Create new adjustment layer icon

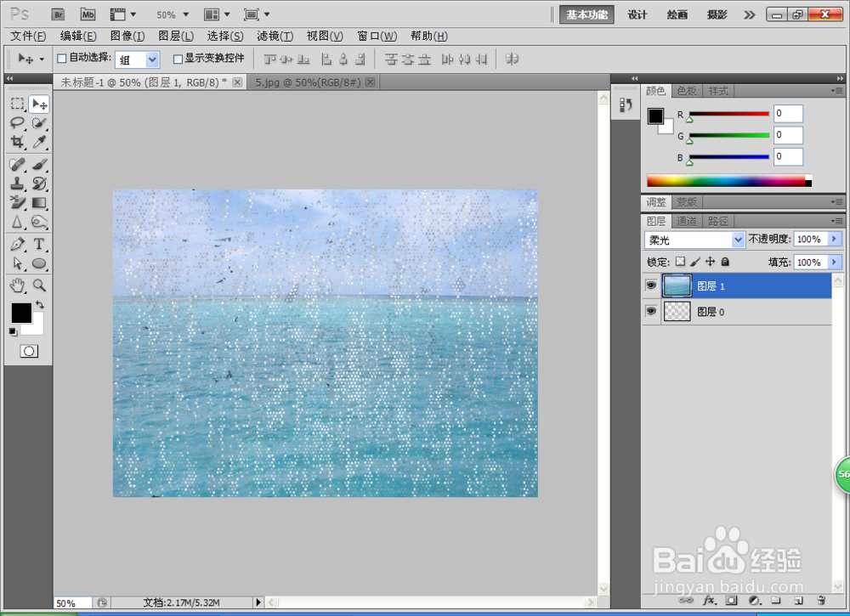point(754,601)
